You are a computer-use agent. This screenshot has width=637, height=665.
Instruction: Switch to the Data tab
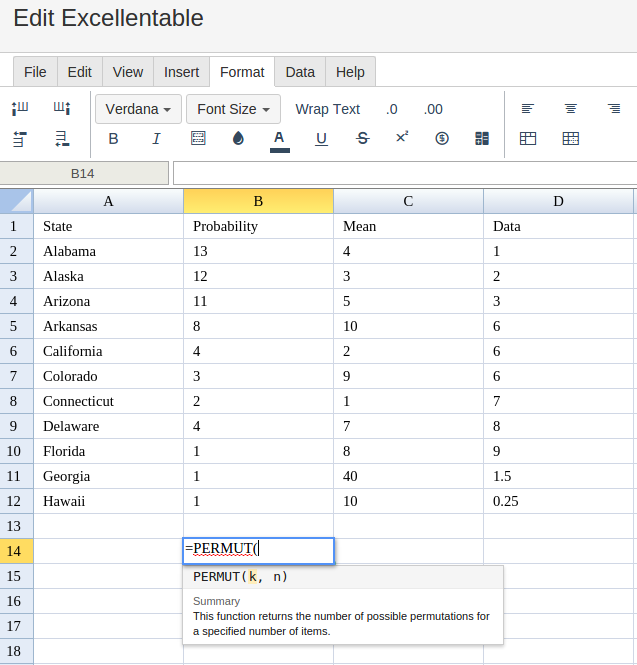300,72
